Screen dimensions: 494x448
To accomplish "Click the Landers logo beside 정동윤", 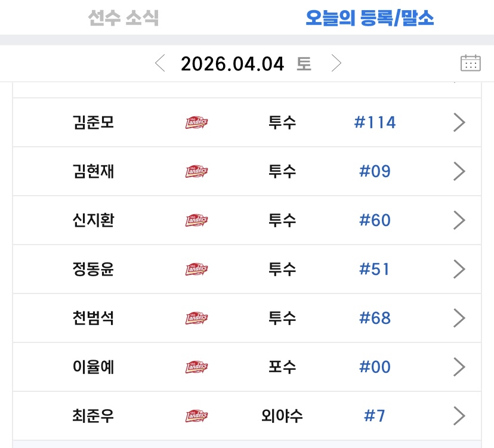I will (x=196, y=269).
